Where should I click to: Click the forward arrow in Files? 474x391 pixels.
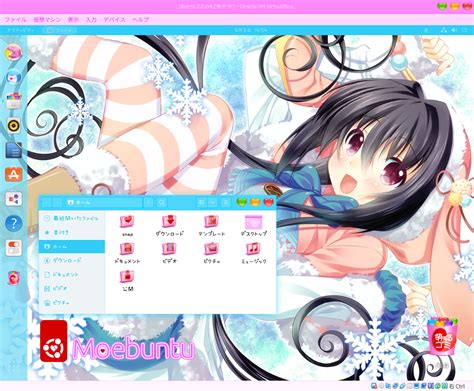click(x=57, y=202)
